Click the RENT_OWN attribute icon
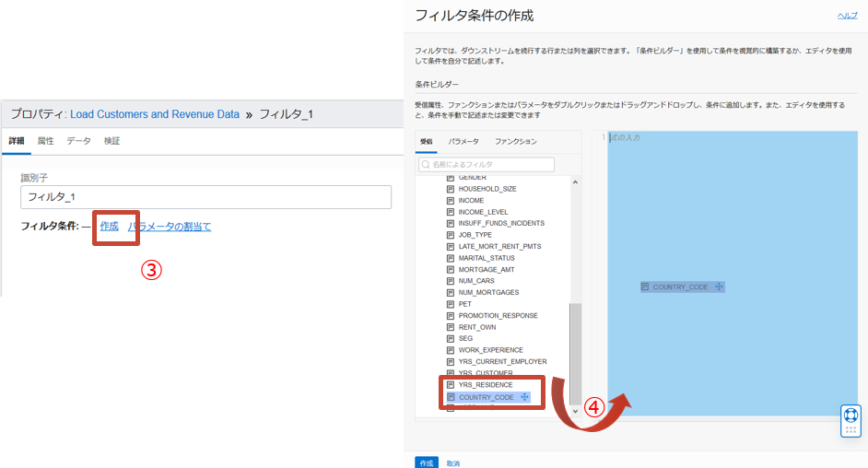The width and height of the screenshot is (868, 468). pyautogui.click(x=451, y=327)
